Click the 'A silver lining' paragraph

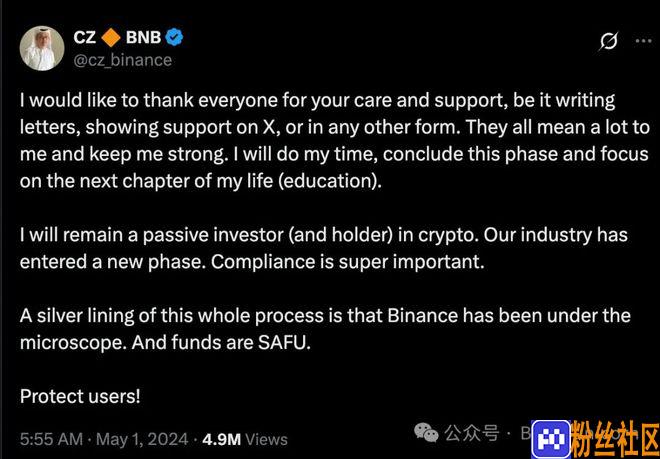[325, 329]
